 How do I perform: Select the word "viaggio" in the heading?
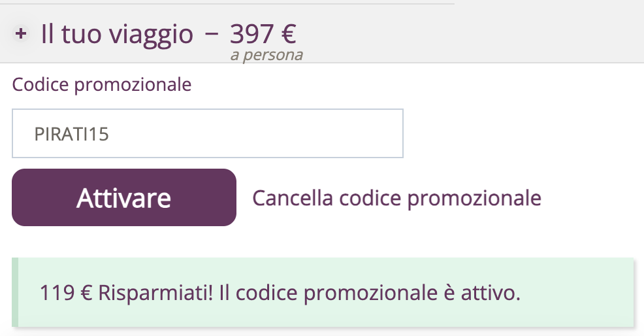click(x=151, y=35)
